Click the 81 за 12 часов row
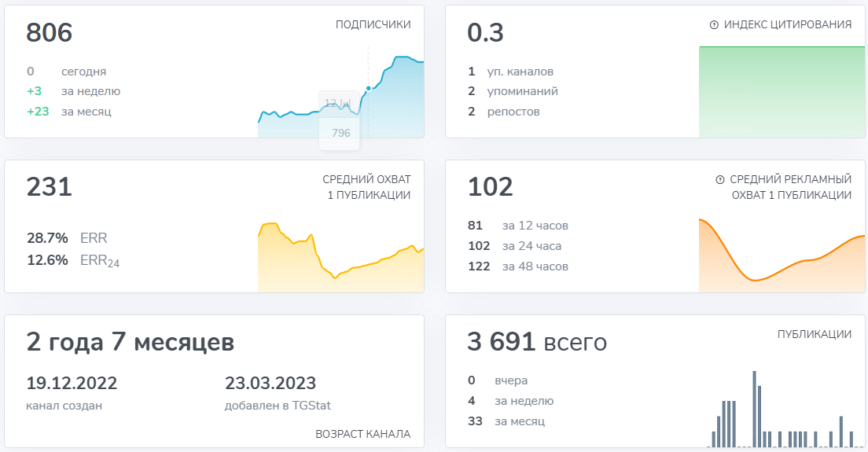The image size is (868, 452). [518, 226]
